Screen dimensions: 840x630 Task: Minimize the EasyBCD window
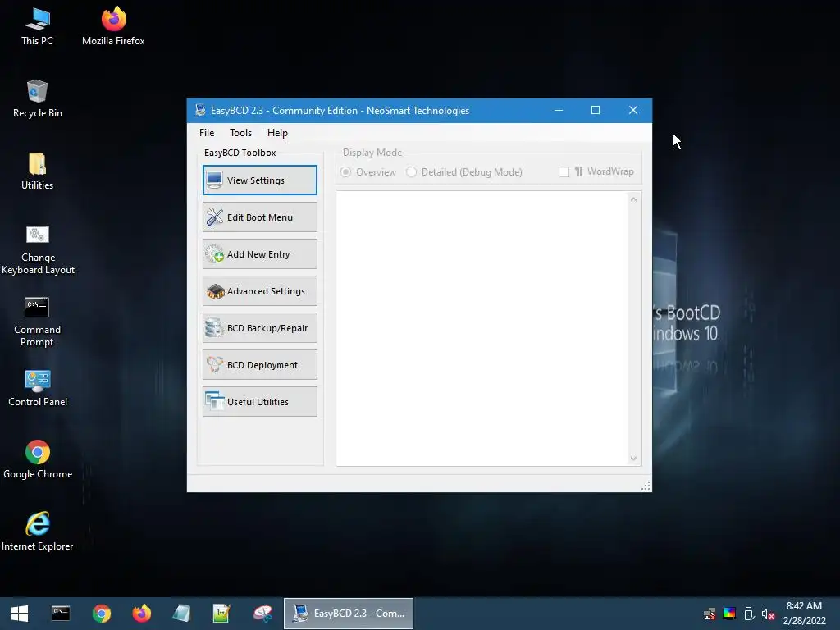(x=558, y=110)
